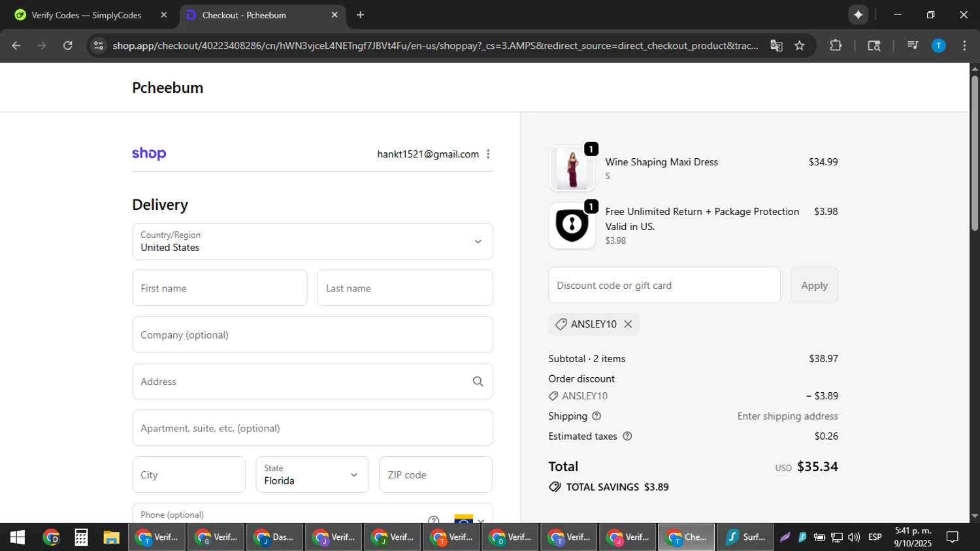The width and height of the screenshot is (980, 551).
Task: Click the TOTAL SAVINGS $3.89 text
Action: (617, 487)
